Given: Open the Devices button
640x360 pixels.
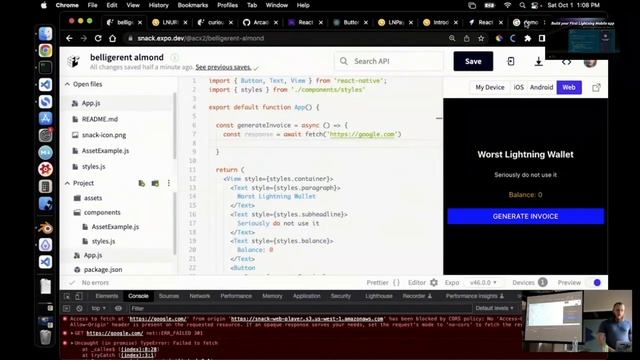Looking at the screenshot, I should tap(529, 282).
